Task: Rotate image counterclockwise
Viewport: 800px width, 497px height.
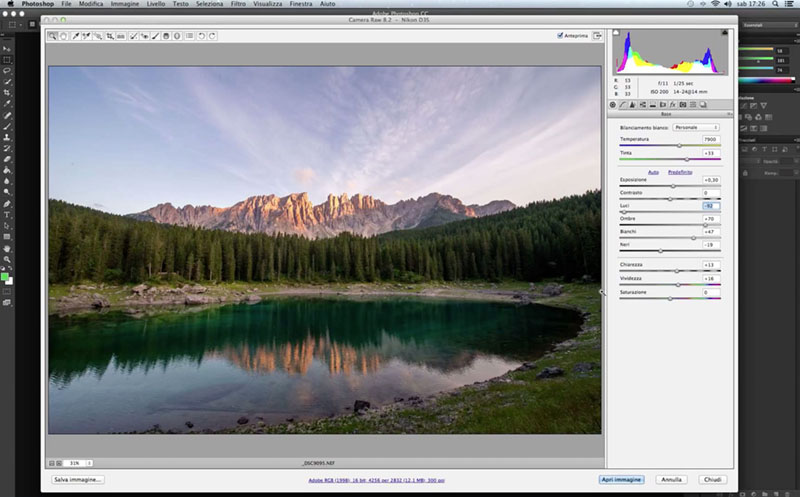Action: point(202,36)
